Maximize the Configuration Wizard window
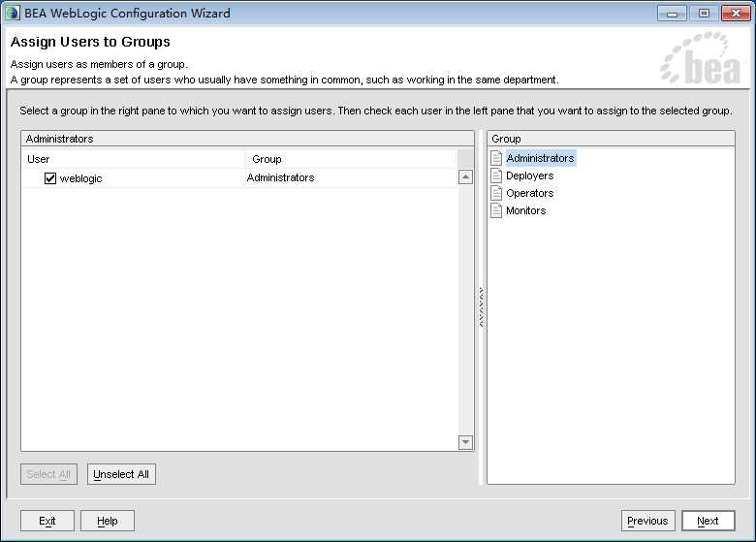 click(704, 13)
